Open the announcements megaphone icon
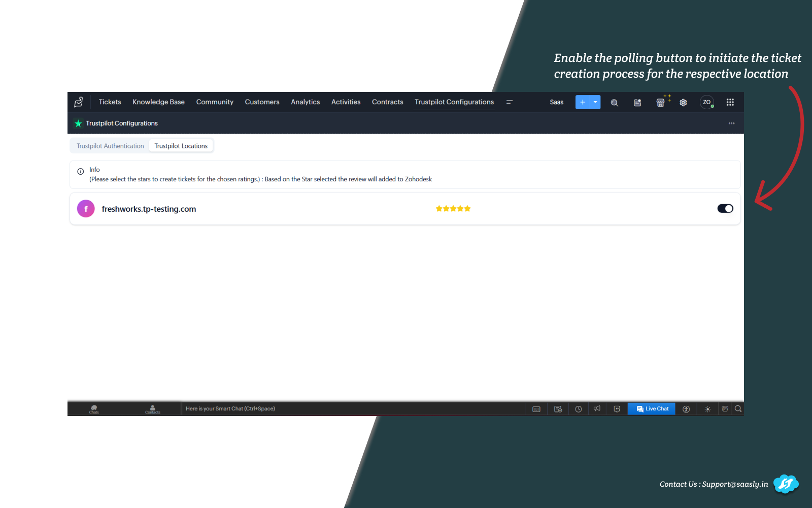This screenshot has width=812, height=508. (597, 408)
